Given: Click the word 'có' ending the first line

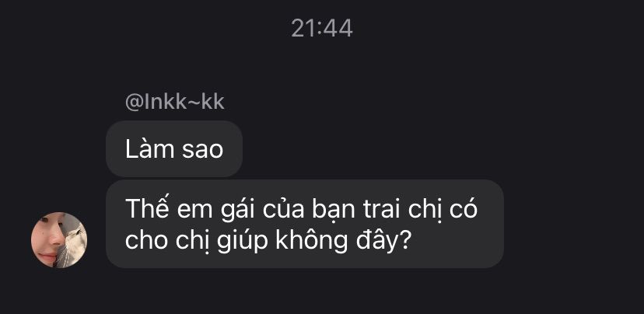Looking at the screenshot, I should pyautogui.click(x=464, y=208).
